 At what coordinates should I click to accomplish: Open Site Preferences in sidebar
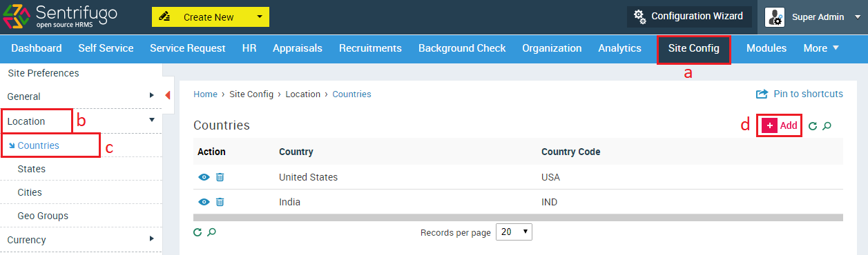tap(43, 73)
